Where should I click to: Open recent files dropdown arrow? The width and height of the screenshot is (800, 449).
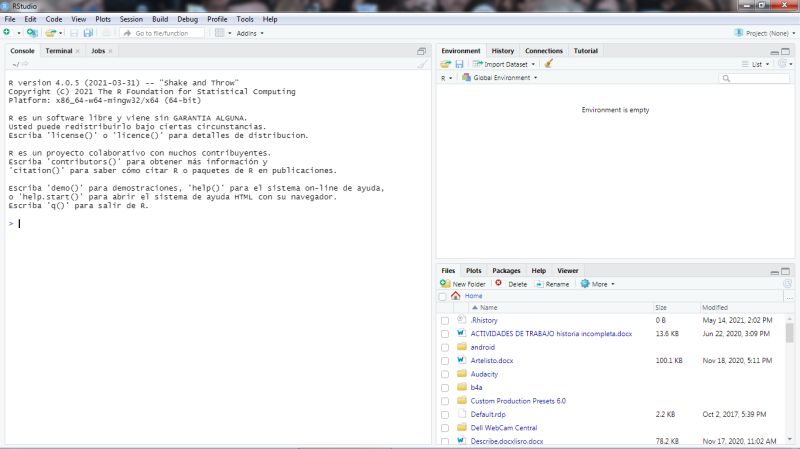pos(61,33)
